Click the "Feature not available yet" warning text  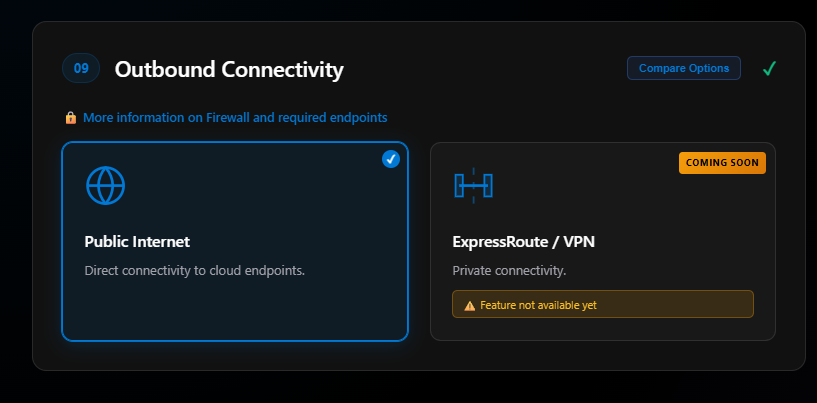[538, 305]
